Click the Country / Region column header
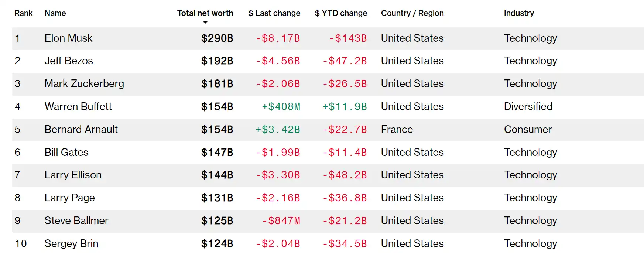The image size is (644, 253). point(412,13)
